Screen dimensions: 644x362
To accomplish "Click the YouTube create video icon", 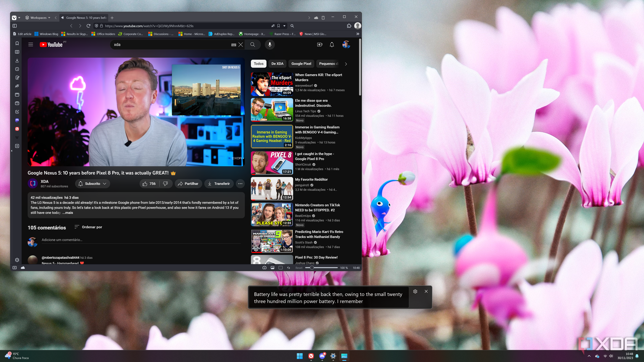I will [319, 45].
